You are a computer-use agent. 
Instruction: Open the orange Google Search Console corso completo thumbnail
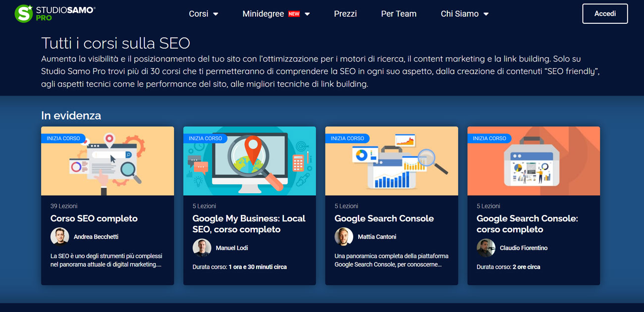click(534, 161)
